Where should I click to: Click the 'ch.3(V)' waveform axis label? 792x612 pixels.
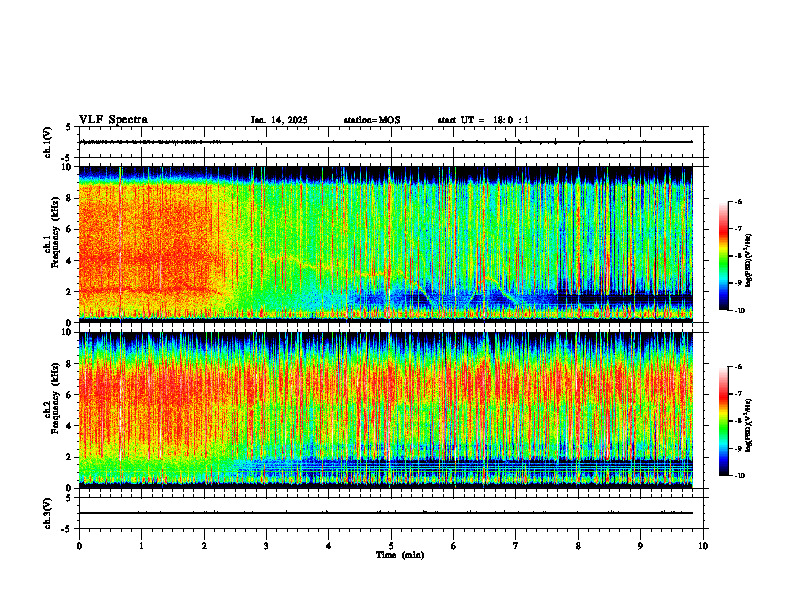pyautogui.click(x=47, y=513)
